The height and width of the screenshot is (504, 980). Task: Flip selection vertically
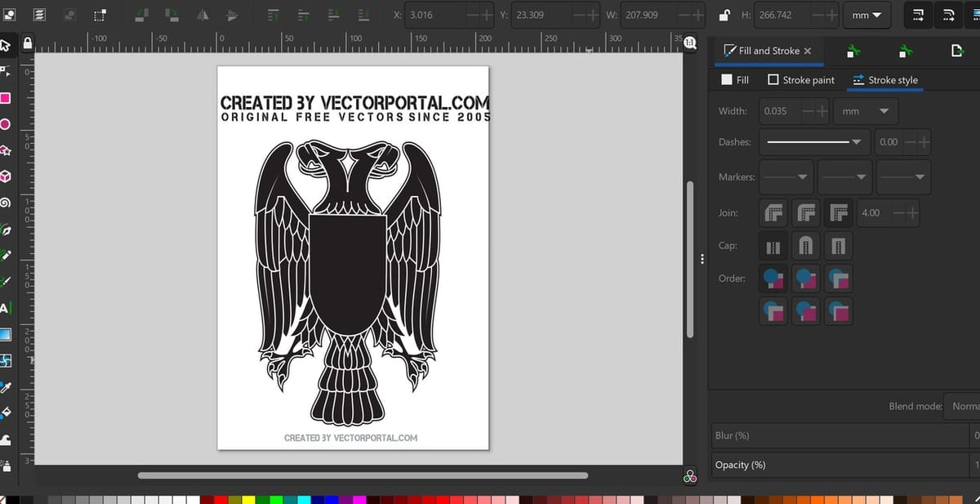(x=233, y=15)
